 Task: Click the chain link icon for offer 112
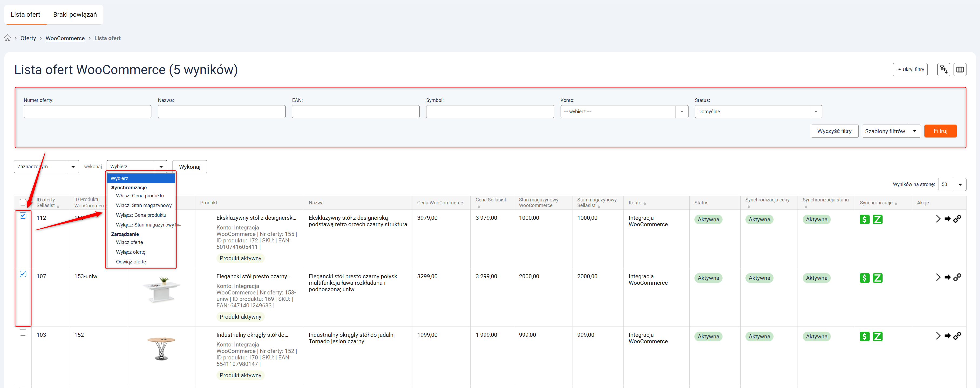tap(957, 218)
